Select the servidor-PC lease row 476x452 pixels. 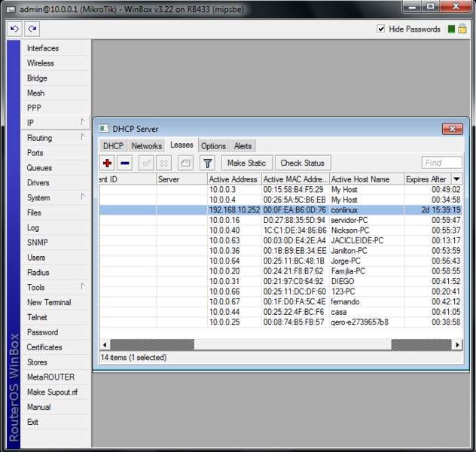click(281, 220)
